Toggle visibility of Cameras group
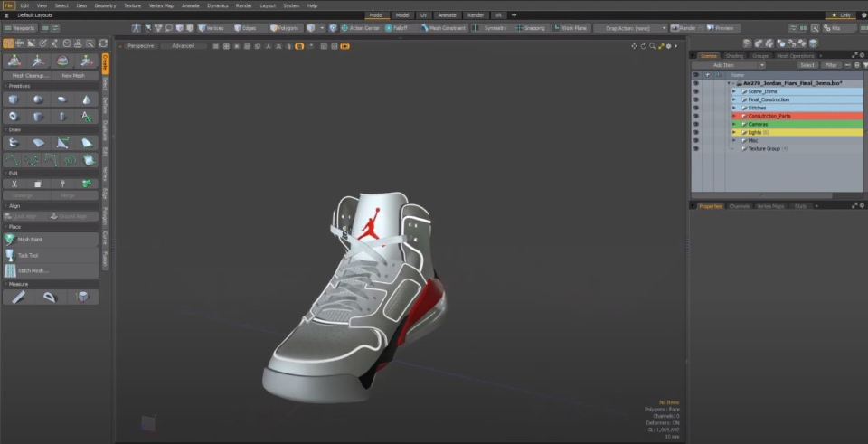 click(696, 124)
